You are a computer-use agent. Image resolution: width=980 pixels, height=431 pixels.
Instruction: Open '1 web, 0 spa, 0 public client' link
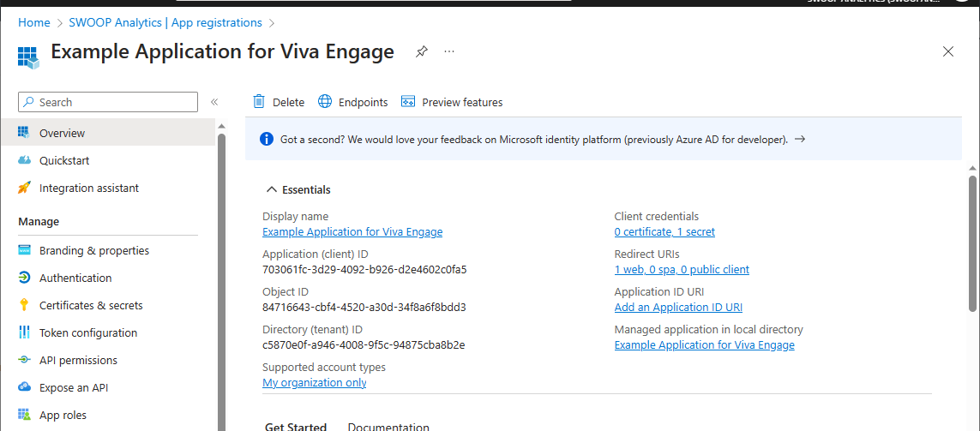(682, 270)
